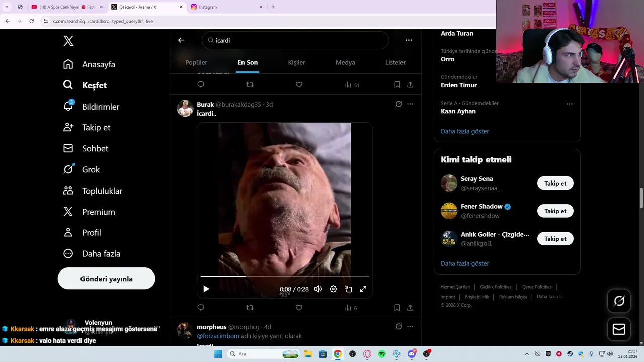Open Grok action on morpheus post
Image resolution: width=644 pixels, height=362 pixels.
pos(398,327)
